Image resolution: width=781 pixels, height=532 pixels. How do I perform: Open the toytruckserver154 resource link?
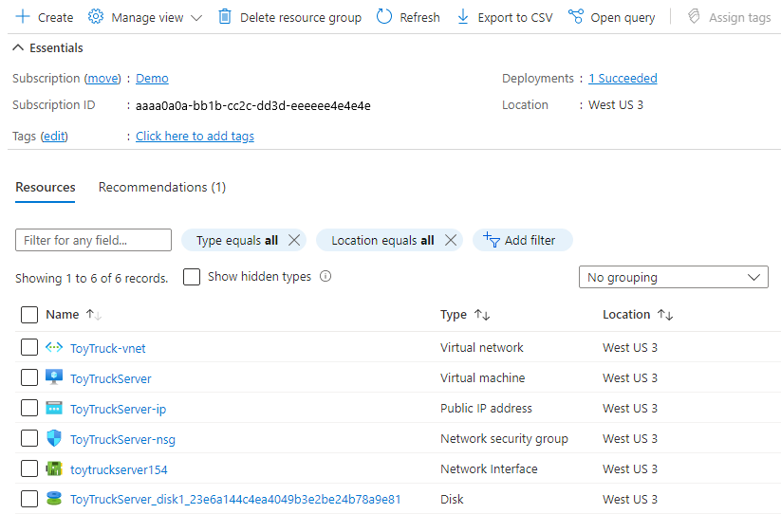click(119, 469)
